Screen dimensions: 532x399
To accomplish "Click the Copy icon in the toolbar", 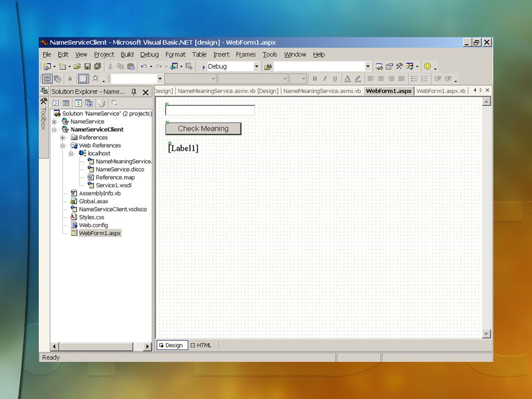I will [120, 66].
